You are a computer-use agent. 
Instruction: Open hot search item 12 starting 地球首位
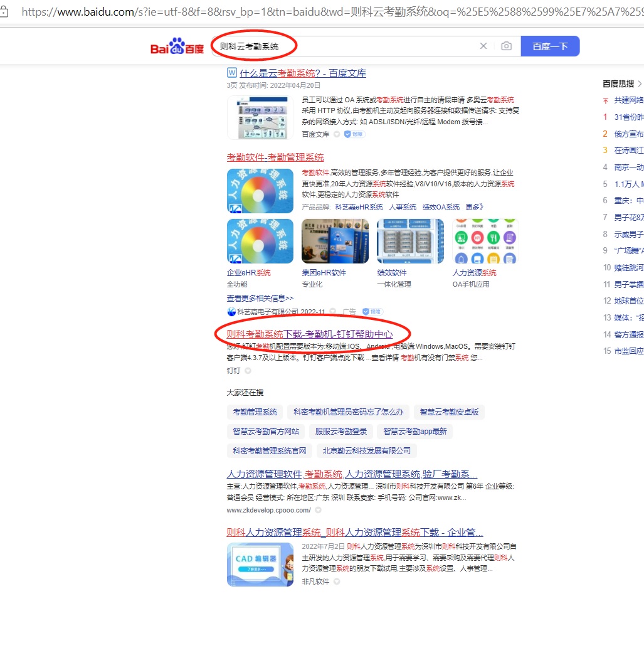coord(629,301)
